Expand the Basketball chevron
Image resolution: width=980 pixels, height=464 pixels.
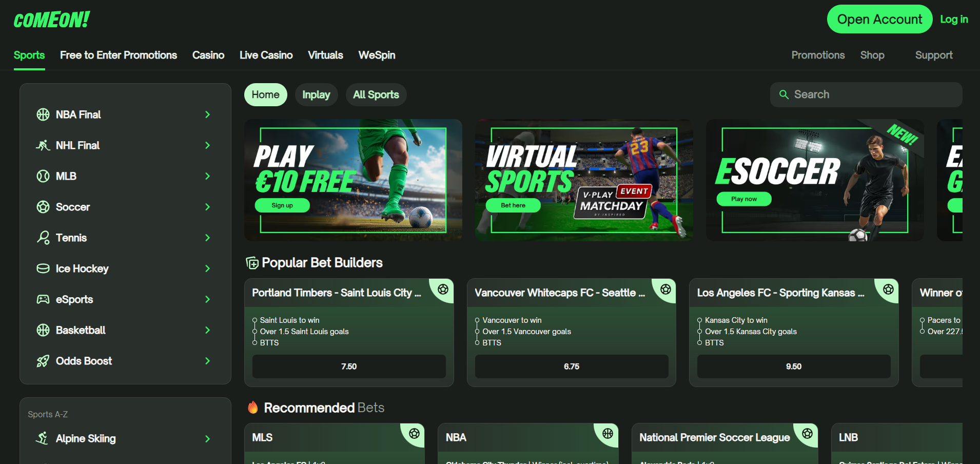pos(207,330)
